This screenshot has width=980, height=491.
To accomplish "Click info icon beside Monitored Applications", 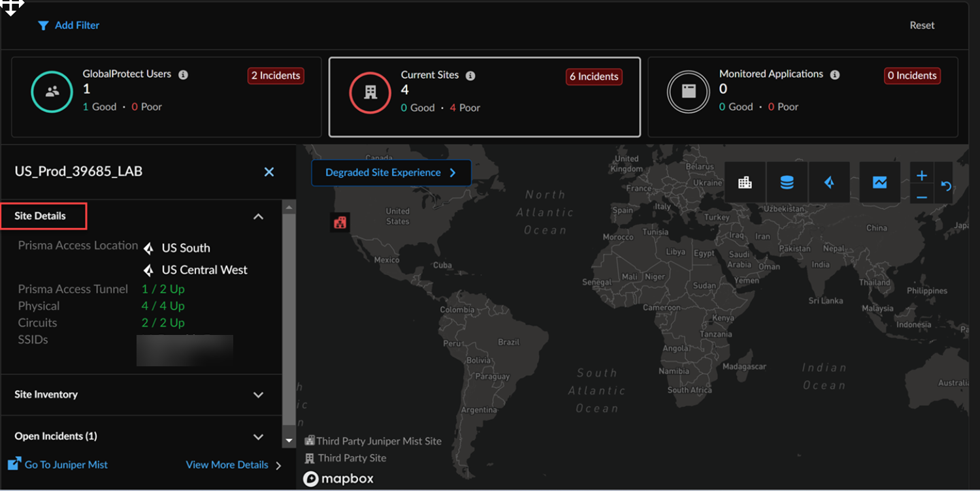I will tap(834, 74).
